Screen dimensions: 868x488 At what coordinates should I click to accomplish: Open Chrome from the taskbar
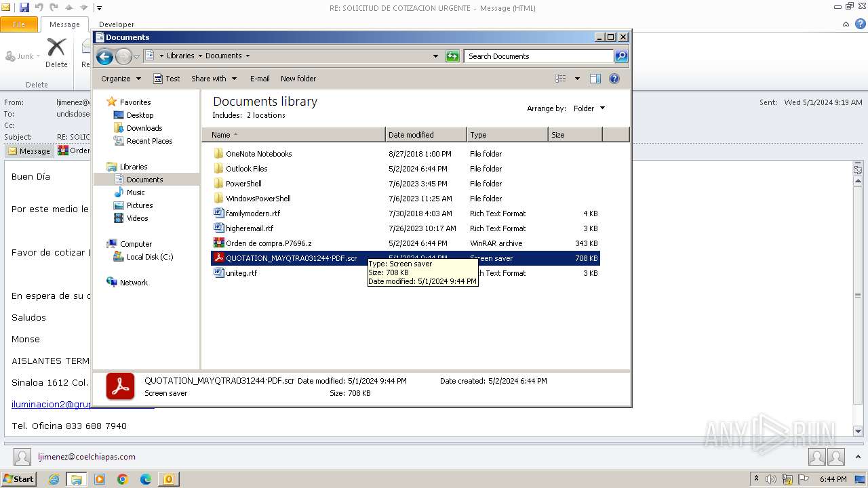[123, 479]
